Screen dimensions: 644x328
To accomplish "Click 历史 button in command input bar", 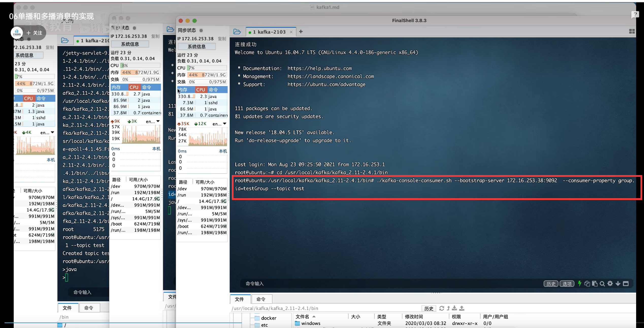I will point(551,284).
